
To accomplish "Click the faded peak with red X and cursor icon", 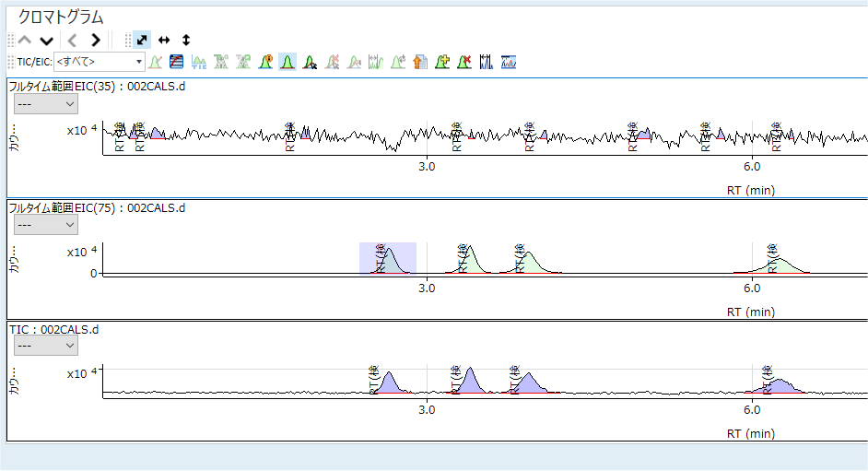I will pos(332,62).
